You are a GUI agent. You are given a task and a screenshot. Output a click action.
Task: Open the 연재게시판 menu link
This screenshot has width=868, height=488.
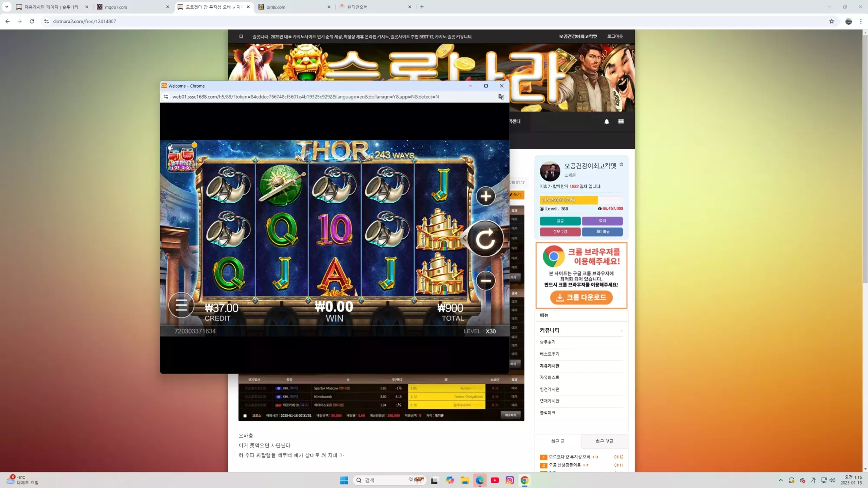point(549,401)
